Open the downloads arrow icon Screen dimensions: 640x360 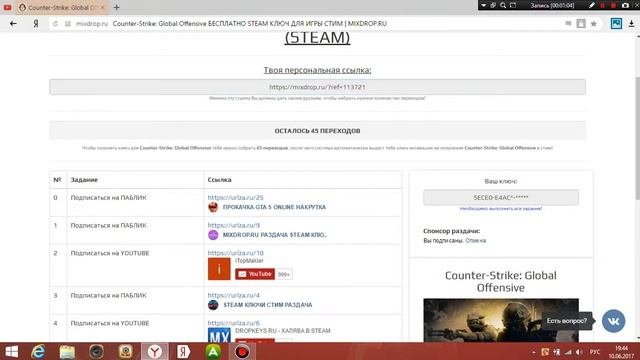pos(631,24)
